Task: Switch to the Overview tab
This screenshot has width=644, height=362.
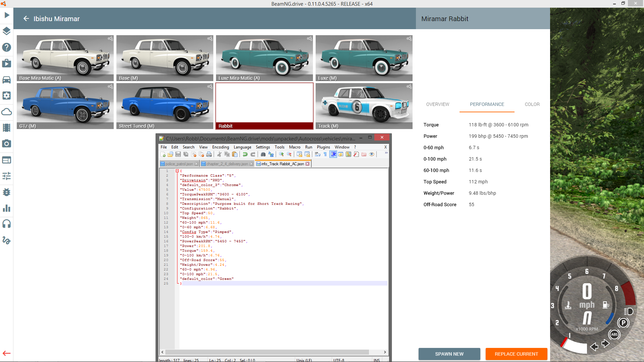Action: (437, 104)
